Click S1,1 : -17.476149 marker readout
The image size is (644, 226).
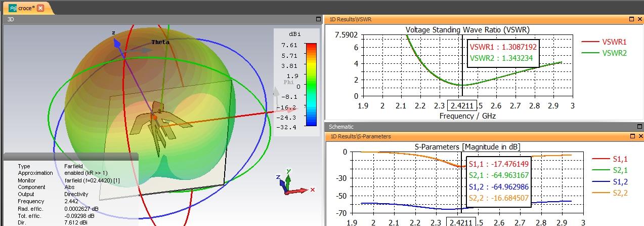[x=499, y=164]
